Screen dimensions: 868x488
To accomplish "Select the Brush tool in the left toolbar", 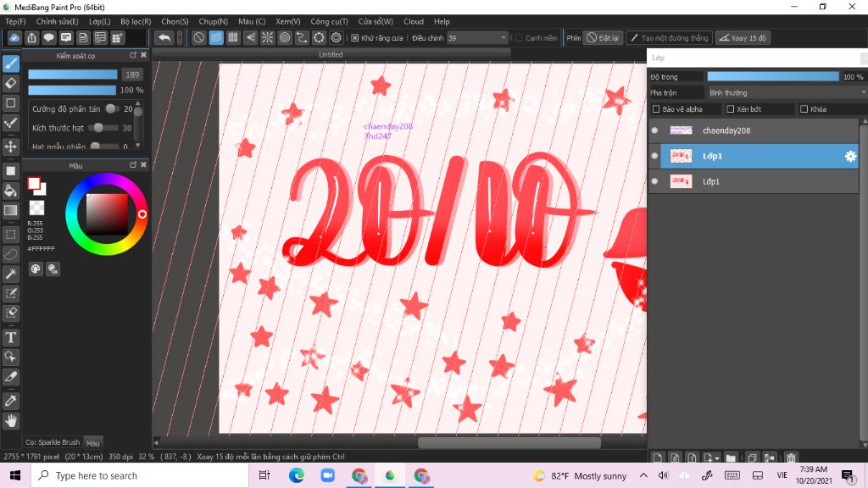I will pos(11,64).
